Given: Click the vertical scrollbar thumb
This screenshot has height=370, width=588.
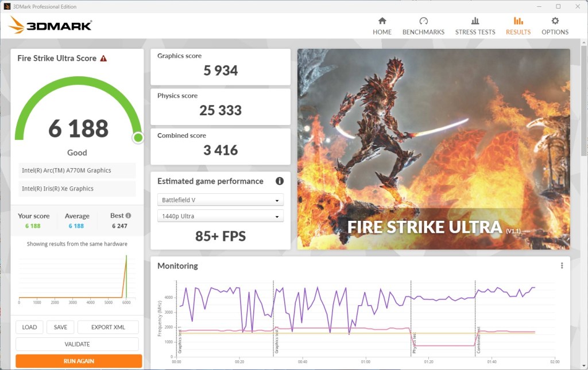Looking at the screenshot, I should point(584,100).
